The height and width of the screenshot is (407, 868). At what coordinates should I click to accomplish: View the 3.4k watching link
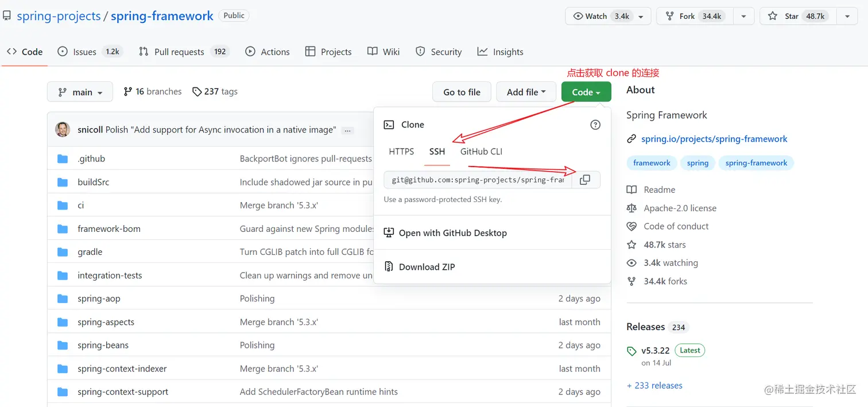(x=662, y=263)
